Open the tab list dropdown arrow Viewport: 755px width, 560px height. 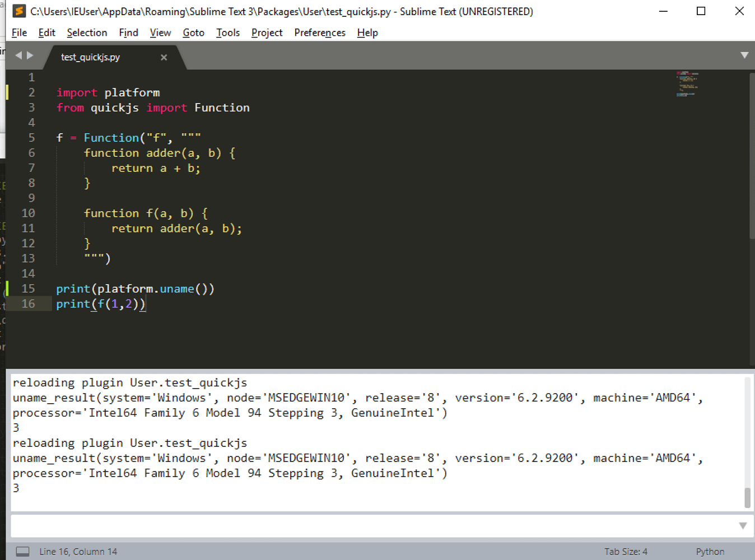pyautogui.click(x=744, y=55)
